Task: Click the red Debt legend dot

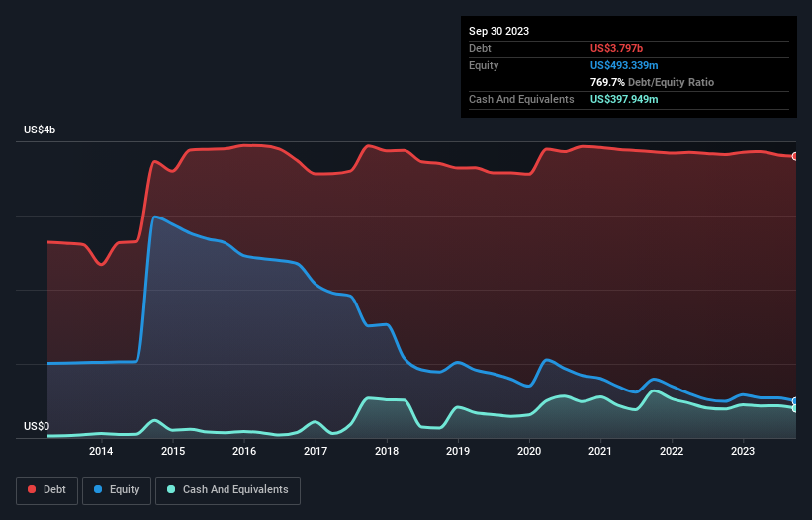Action: 32,489
